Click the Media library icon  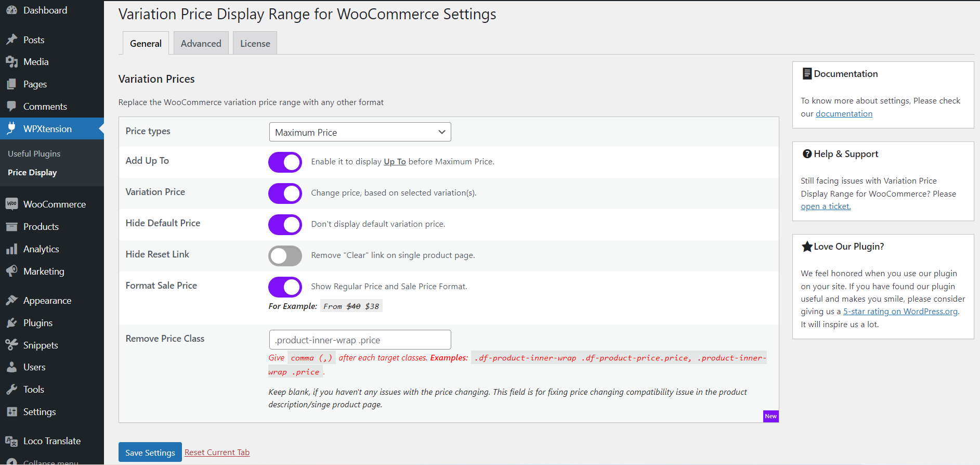point(11,62)
